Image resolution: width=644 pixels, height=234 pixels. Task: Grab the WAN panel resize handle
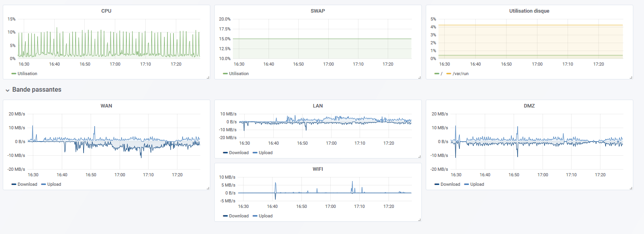(x=208, y=188)
